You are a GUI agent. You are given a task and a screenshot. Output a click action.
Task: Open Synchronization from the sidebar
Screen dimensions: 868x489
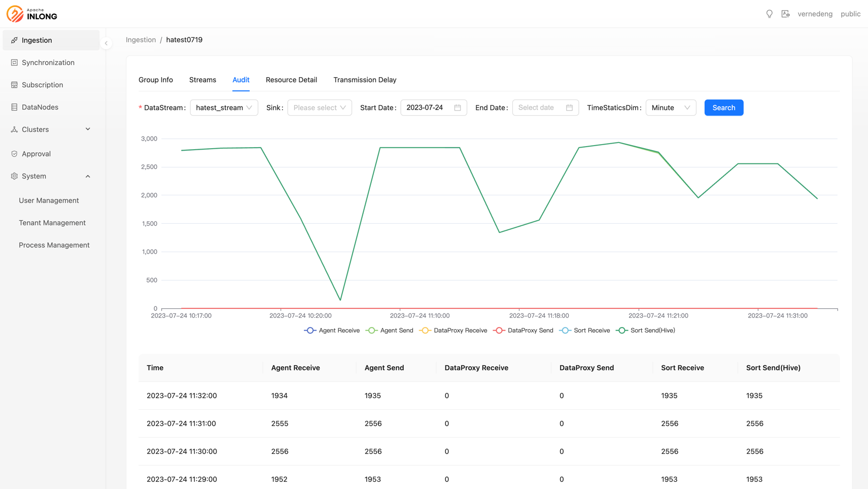point(48,62)
